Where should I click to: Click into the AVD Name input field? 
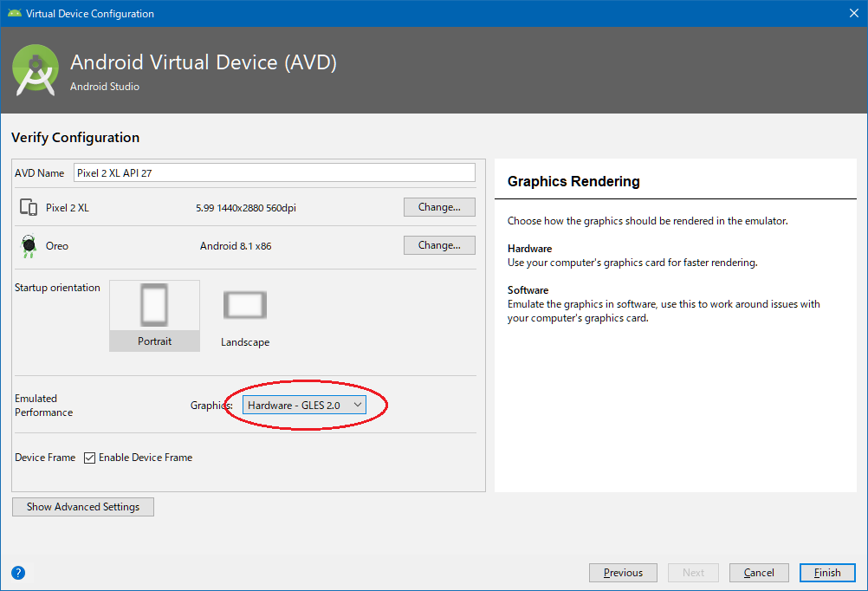[x=274, y=172]
